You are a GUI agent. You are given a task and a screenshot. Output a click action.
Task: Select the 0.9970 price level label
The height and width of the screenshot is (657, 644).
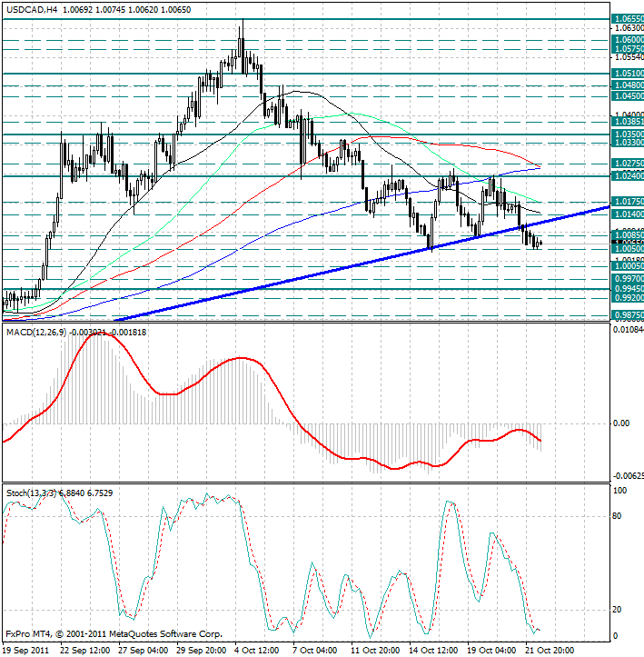628,279
